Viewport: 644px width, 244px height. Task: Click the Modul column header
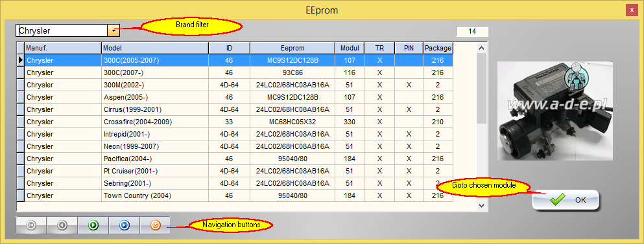point(350,48)
